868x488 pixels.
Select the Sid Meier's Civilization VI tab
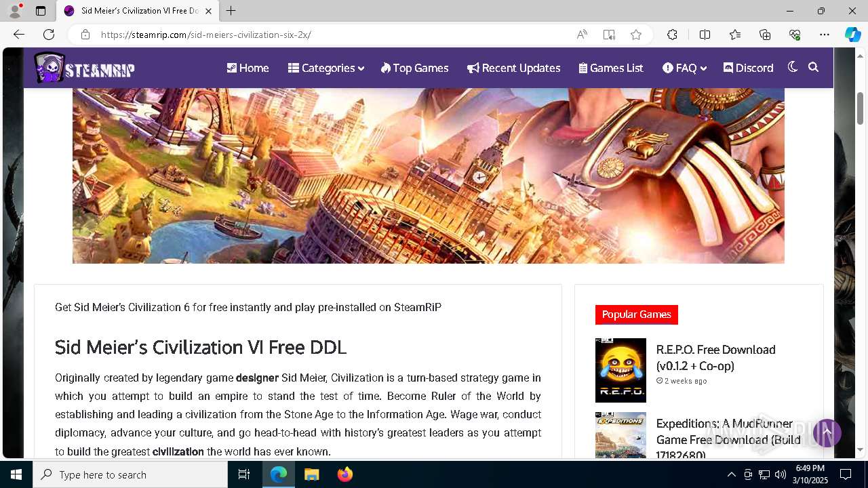click(x=138, y=11)
